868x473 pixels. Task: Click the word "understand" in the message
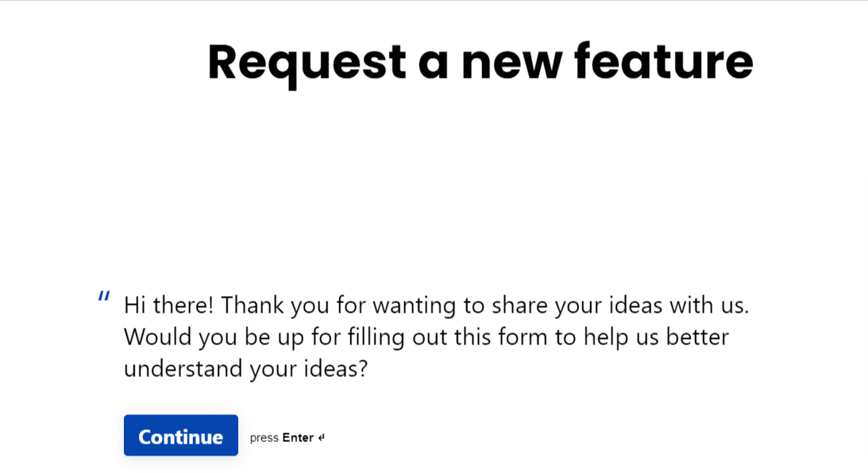click(183, 368)
